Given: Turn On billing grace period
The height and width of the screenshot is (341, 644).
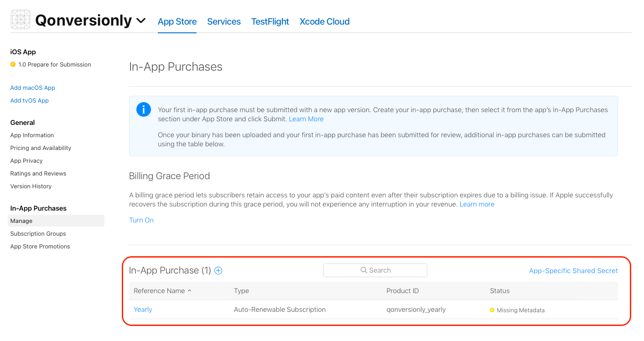Looking at the screenshot, I should click(141, 220).
